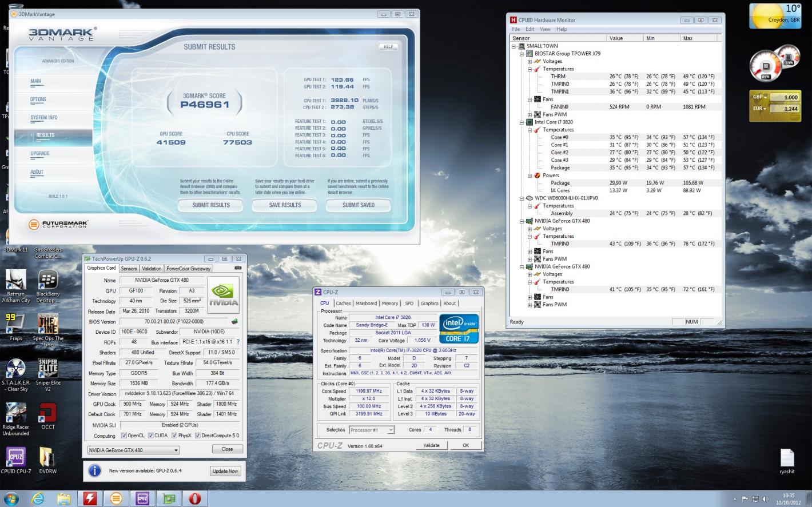The image size is (812, 507).
Task: Click the GPU-Z screenshot camera icon
Action: point(238,268)
